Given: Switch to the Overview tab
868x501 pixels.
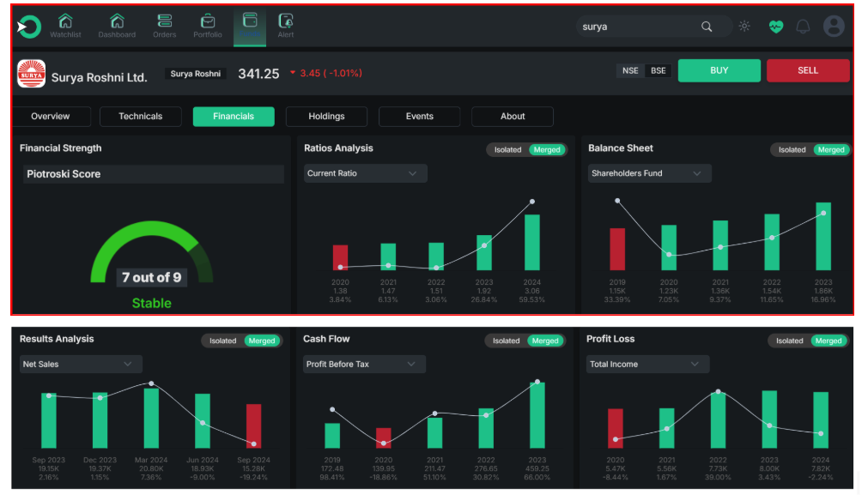Looking at the screenshot, I should 51,116.
